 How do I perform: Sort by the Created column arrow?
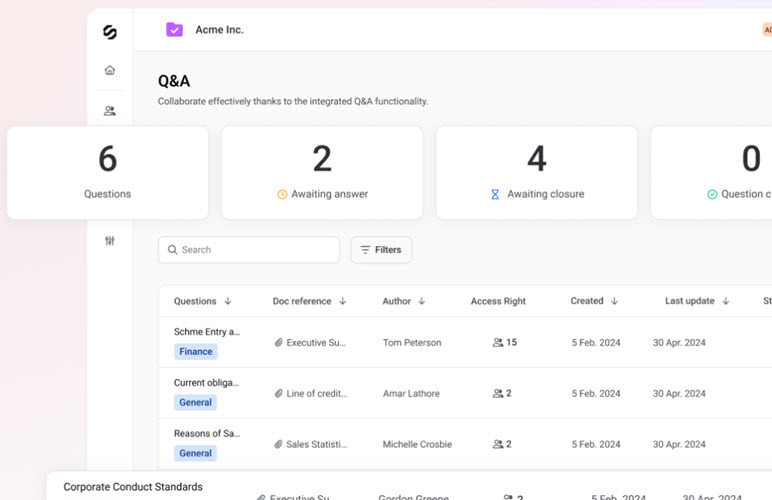tap(614, 301)
